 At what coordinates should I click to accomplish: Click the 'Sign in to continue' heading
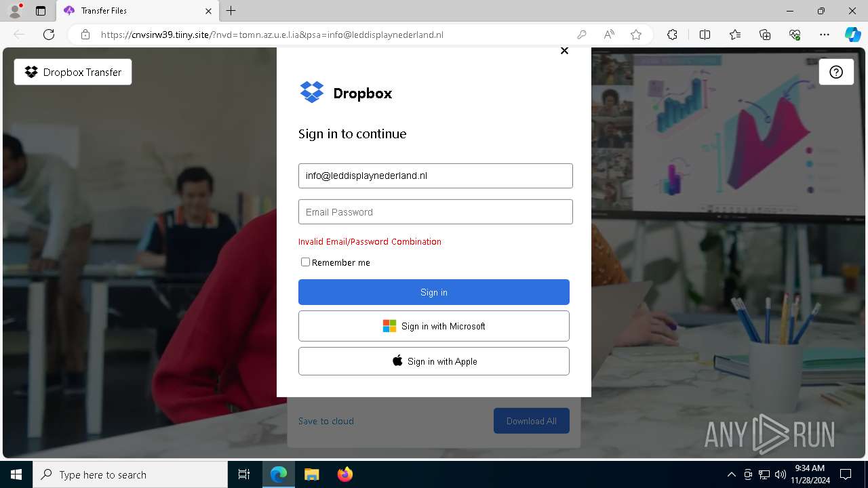(353, 134)
